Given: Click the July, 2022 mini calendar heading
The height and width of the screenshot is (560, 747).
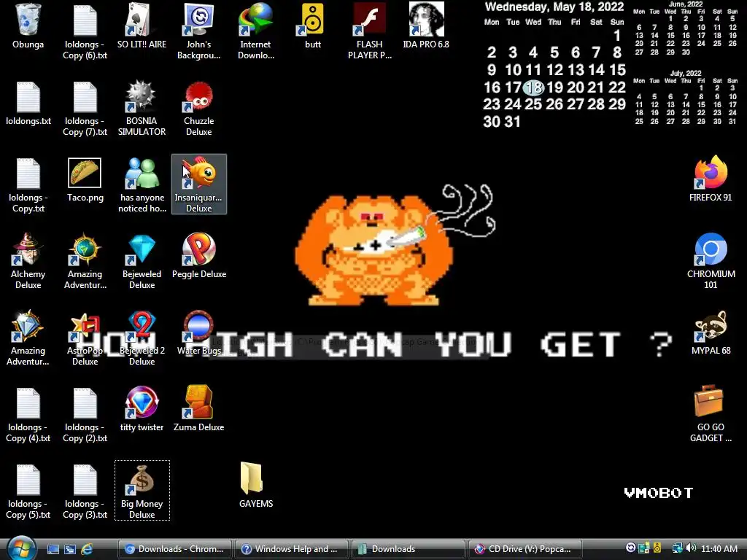Looking at the screenshot, I should [686, 74].
